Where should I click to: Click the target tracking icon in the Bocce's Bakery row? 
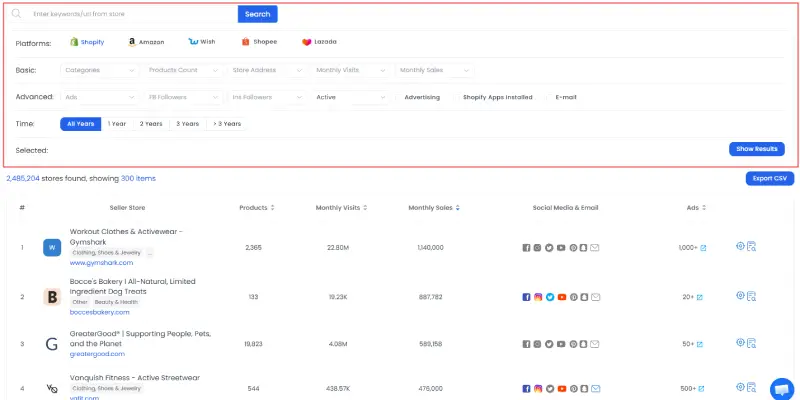(740, 295)
